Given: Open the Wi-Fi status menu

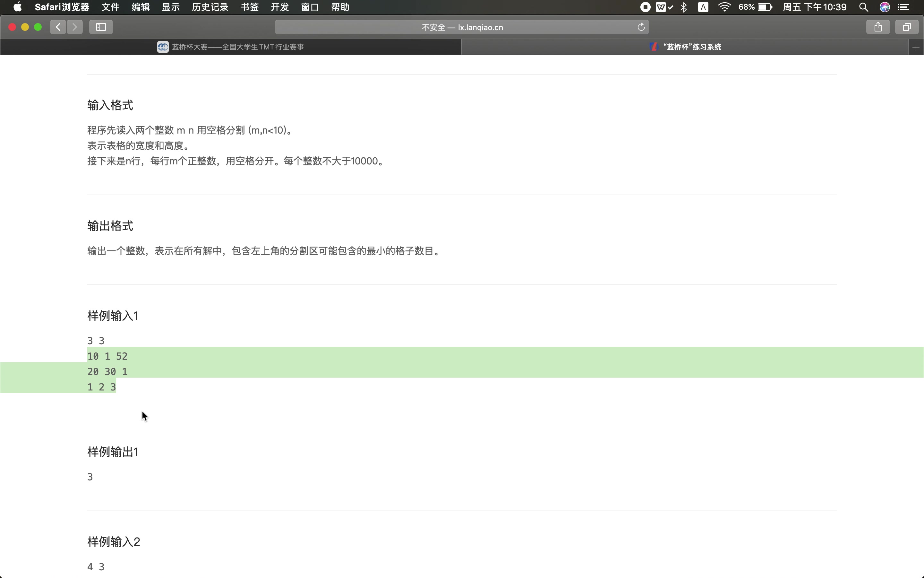Looking at the screenshot, I should pos(724,7).
